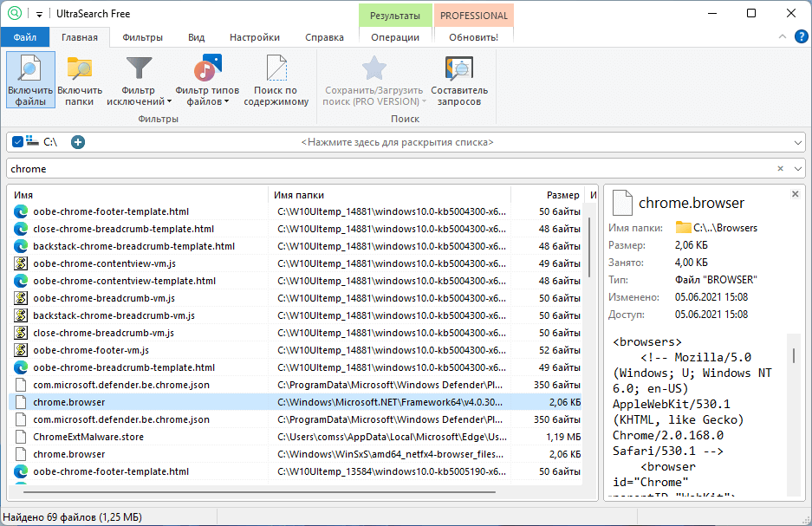The width and height of the screenshot is (812, 526).
Task: Select the highlighted chrome.browser file icon
Action: coord(20,402)
